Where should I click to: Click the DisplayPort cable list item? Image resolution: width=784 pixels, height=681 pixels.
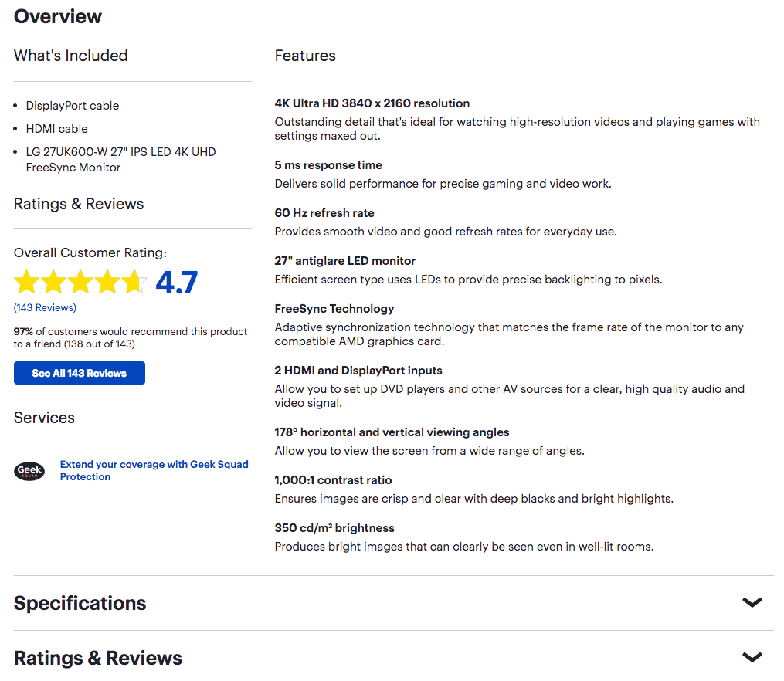[73, 106]
